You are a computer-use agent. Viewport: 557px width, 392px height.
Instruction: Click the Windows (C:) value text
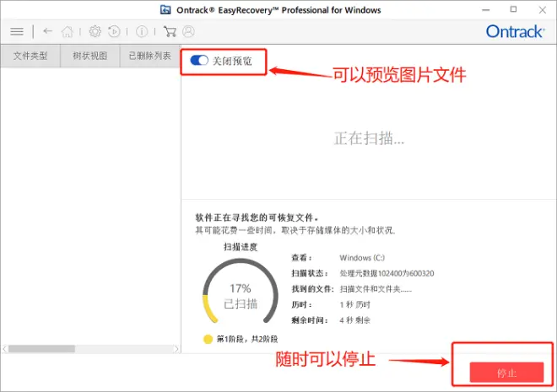(x=362, y=258)
